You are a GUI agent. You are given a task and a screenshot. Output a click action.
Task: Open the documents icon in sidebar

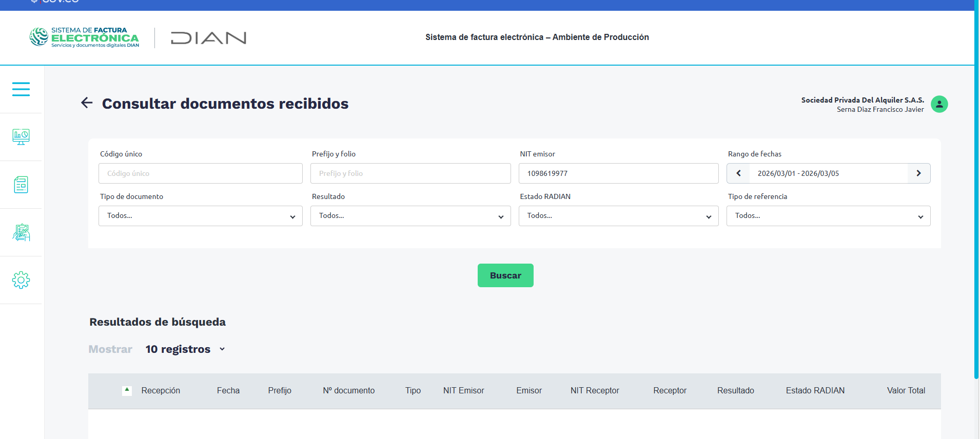point(21,185)
